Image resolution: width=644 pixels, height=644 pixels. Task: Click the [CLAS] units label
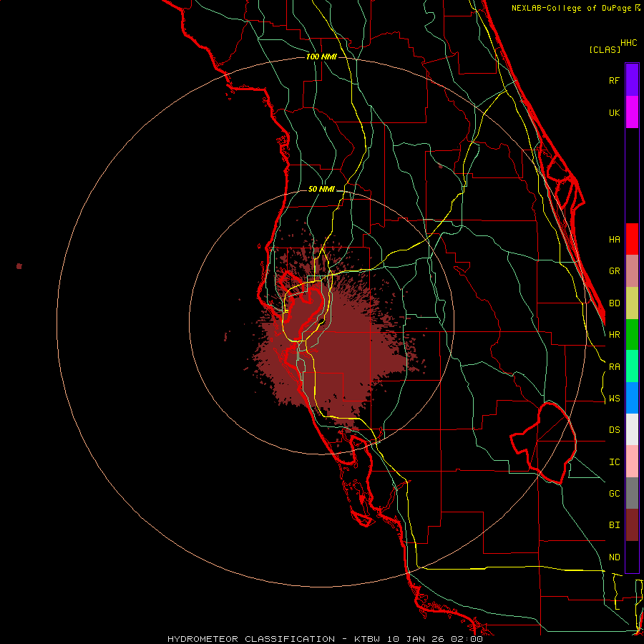[x=605, y=49]
